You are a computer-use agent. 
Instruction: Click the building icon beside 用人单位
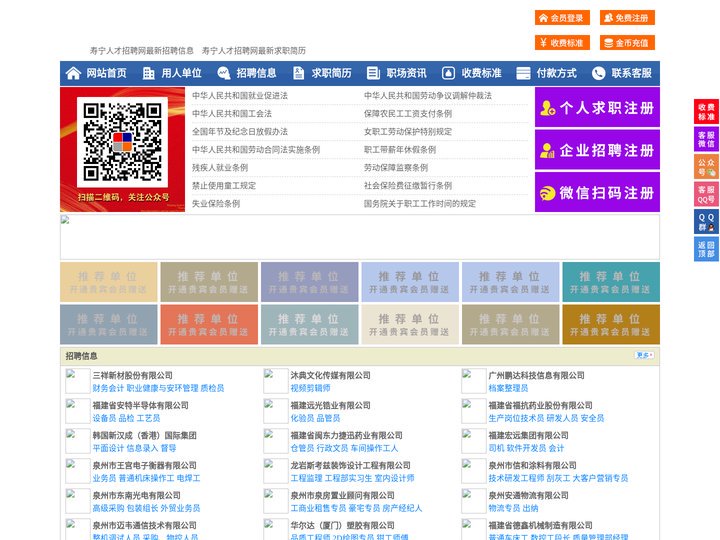148,73
